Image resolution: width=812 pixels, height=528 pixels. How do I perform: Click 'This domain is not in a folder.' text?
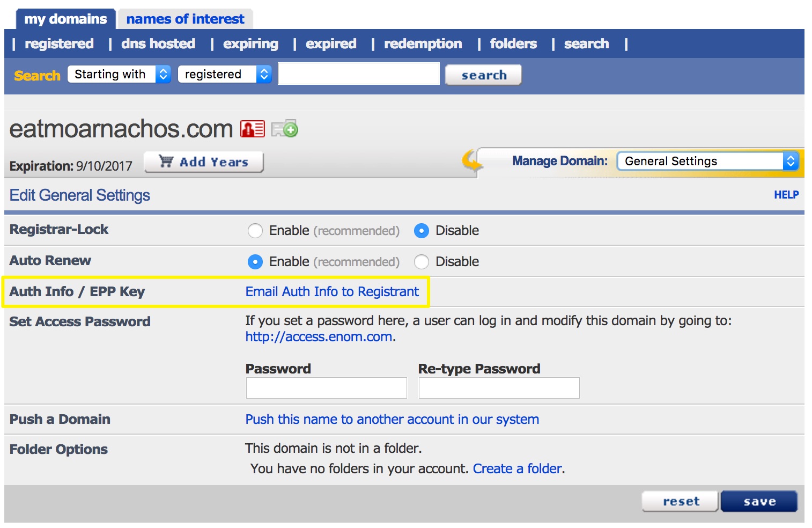click(334, 448)
